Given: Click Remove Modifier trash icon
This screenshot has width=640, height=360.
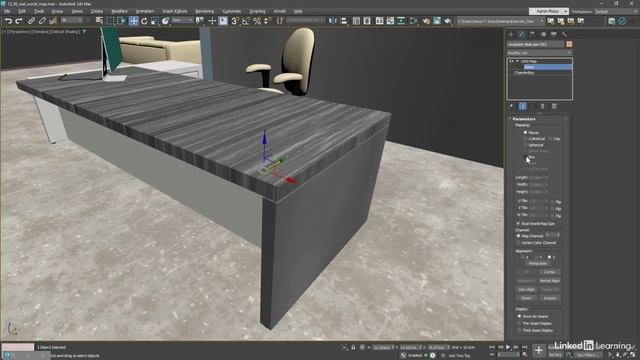Looking at the screenshot, I should [543, 106].
